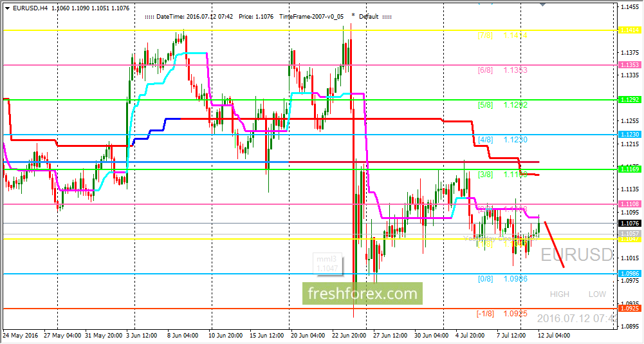Click the blue 1.0986 value beside [0/8]

(515, 279)
